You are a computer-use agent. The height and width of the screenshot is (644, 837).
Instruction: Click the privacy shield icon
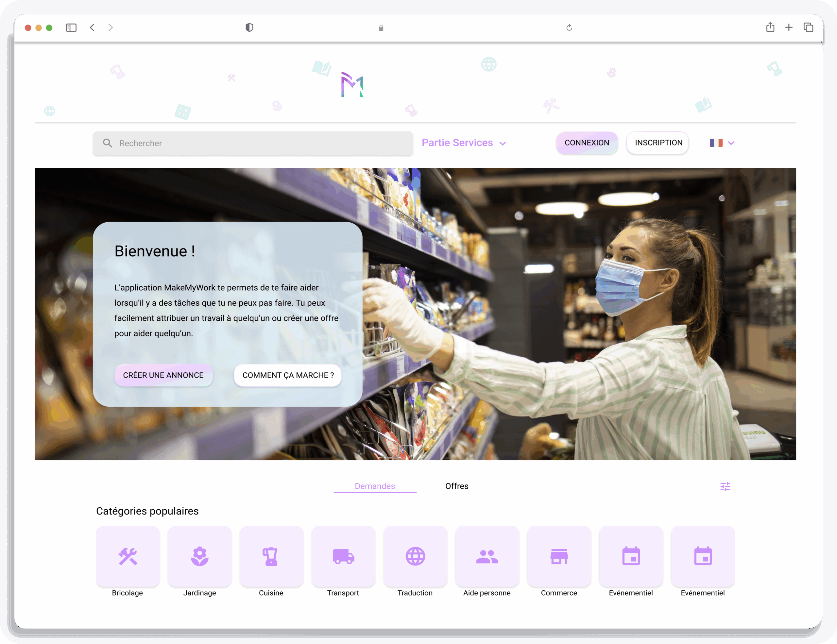point(249,27)
